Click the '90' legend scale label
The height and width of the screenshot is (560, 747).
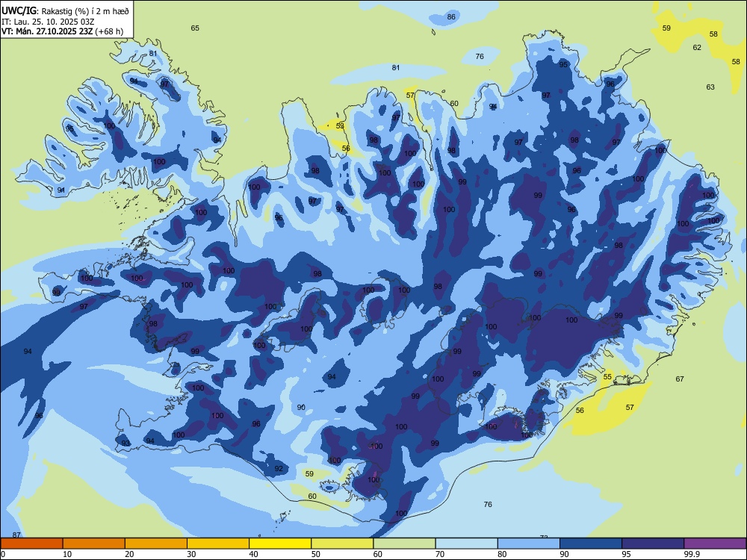(564, 554)
